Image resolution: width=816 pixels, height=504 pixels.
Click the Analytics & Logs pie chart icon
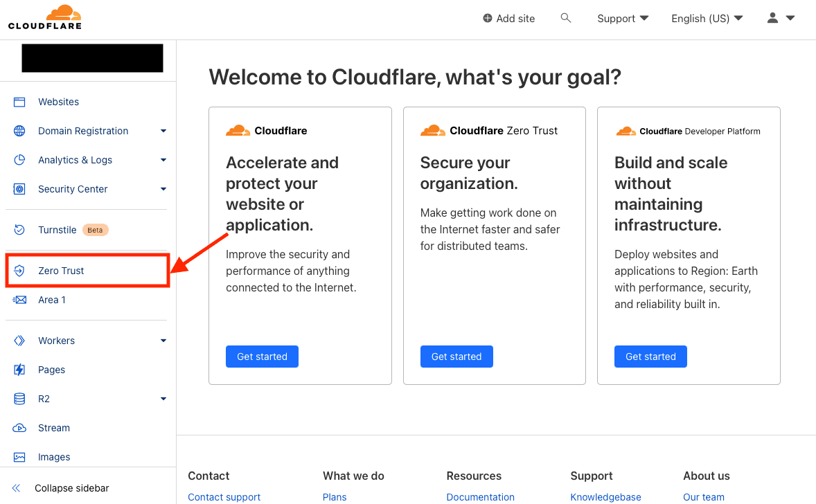click(19, 160)
